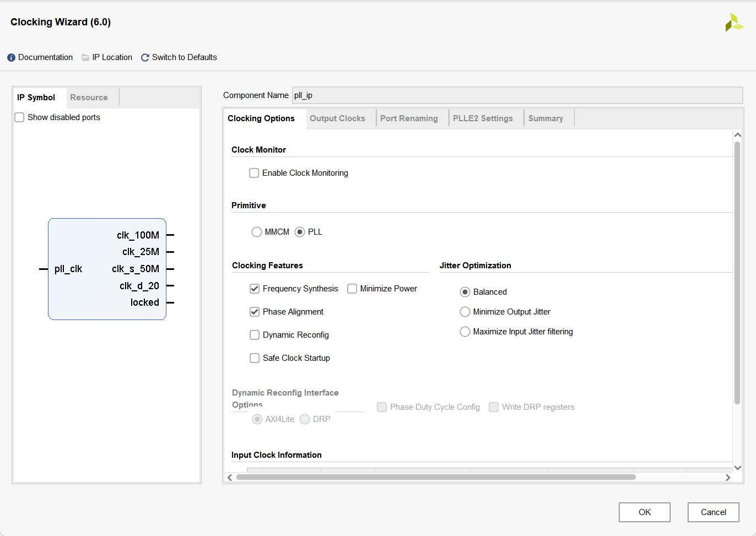The image size is (756, 536).
Task: Click the horizontal scrollbar thumb
Action: (435, 478)
